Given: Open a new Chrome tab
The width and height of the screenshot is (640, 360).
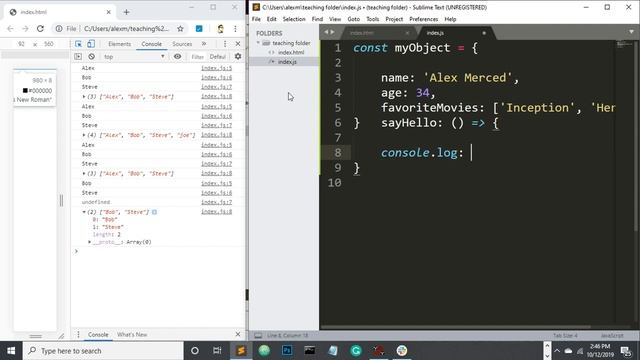Looking at the screenshot, I should [x=127, y=12].
